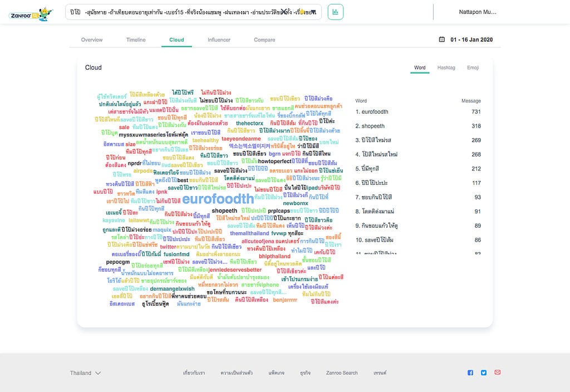The height and width of the screenshot is (392, 570).
Task: Go to the Influencer tab
Action: point(219,40)
